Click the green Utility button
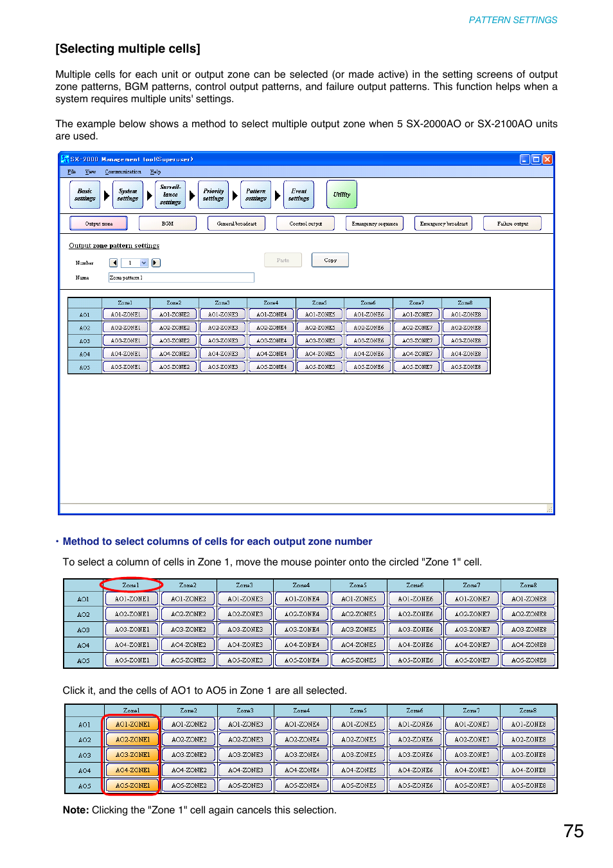The height and width of the screenshot is (868, 613). [342, 195]
